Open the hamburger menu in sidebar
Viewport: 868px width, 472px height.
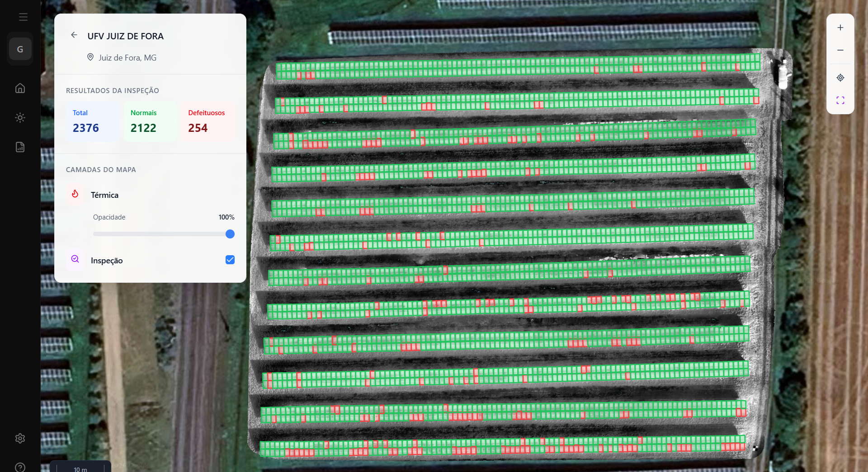coord(23,17)
